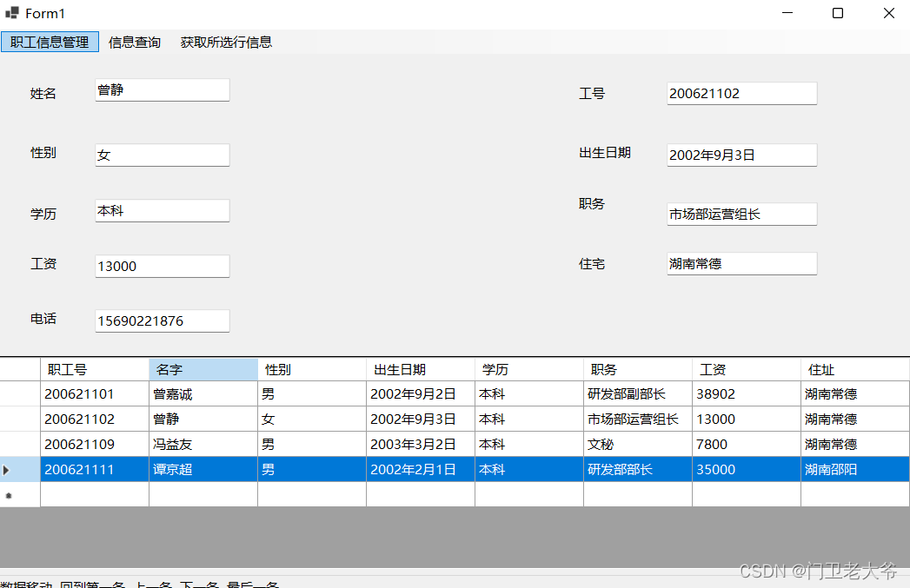Focus the 职务 text field showing 市场部运营组长

click(x=741, y=214)
